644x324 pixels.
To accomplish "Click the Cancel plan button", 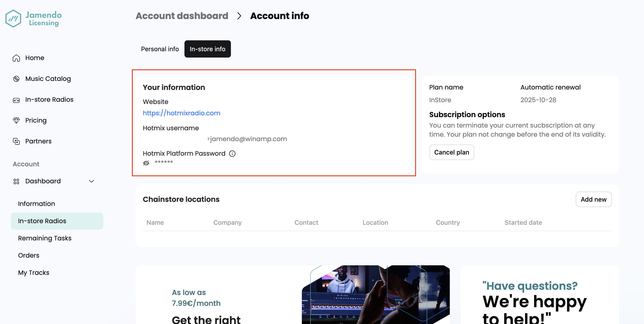I will click(x=451, y=152).
